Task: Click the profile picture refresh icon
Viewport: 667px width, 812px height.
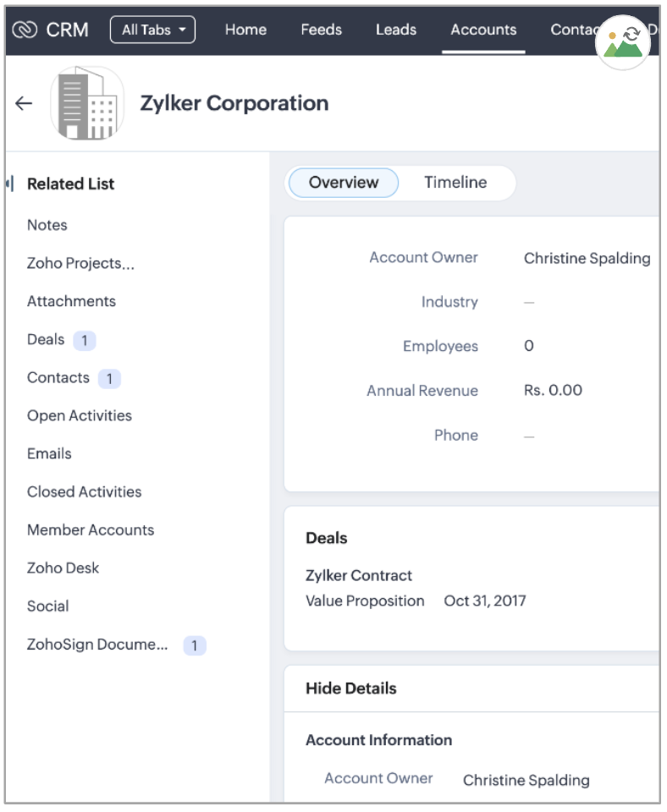Action: pyautogui.click(x=624, y=41)
